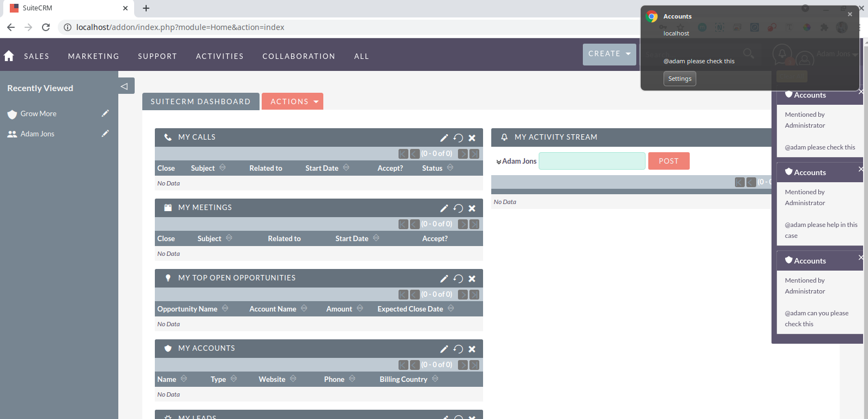Screen dimensions: 868x419
Task: Edit My Top Open Opportunities dashlet
Action: (x=444, y=279)
